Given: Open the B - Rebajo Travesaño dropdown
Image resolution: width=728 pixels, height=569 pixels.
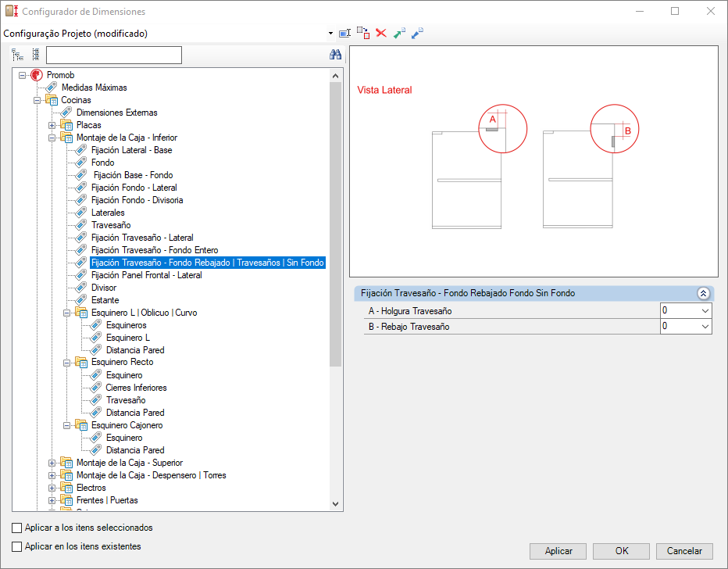Looking at the screenshot, I should [x=705, y=327].
